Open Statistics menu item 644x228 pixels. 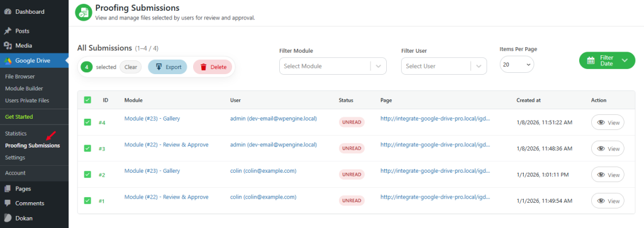(16, 134)
